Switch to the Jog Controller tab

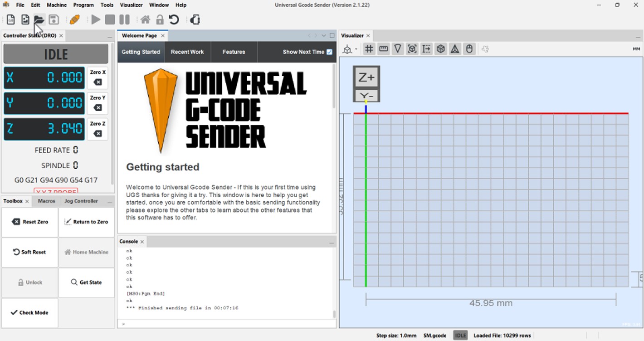pyautogui.click(x=81, y=201)
